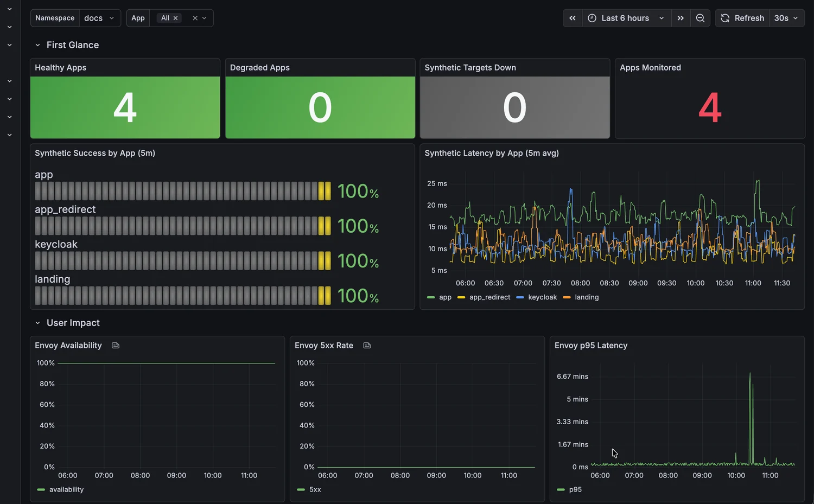Image resolution: width=814 pixels, height=504 pixels.
Task: Click the Refresh dashboard button
Action: pos(742,18)
